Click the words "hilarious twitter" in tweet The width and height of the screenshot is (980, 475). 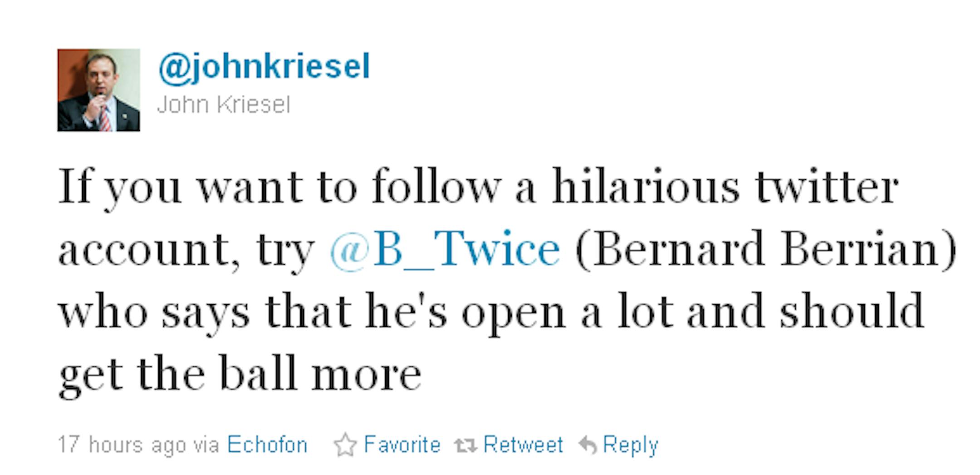tap(725, 187)
